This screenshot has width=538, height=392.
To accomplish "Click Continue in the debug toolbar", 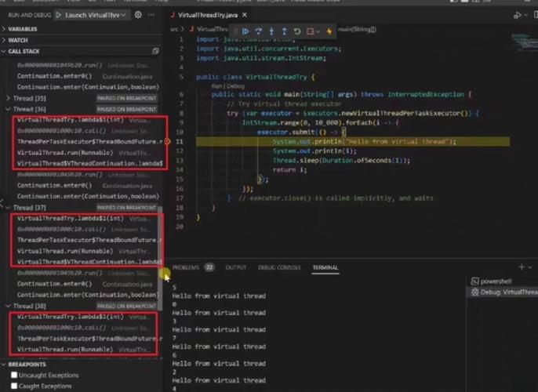I will pyautogui.click(x=245, y=31).
